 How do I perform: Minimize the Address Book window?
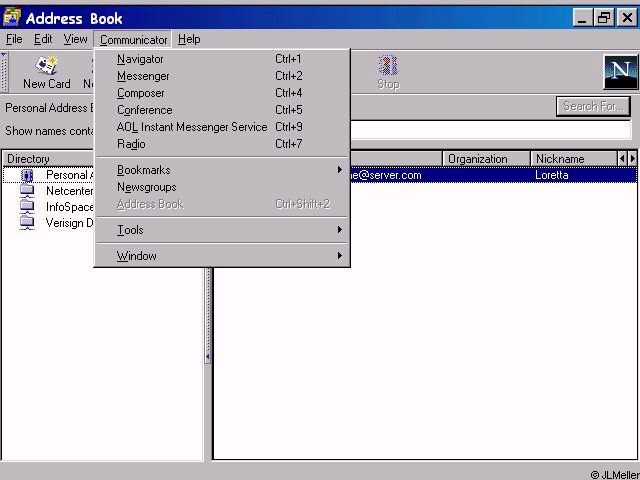[582, 18]
